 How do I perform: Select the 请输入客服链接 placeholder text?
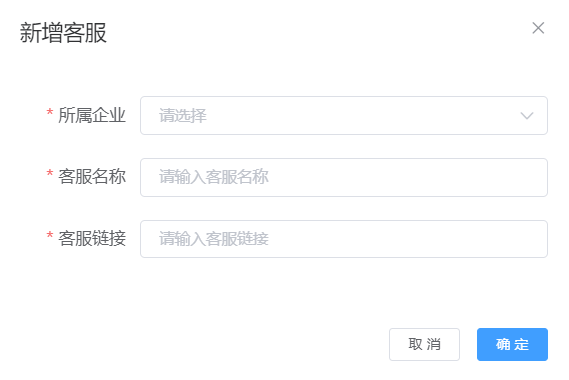(214, 239)
